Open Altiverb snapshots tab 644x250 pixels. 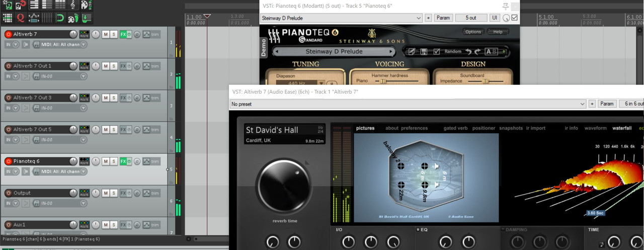pos(511,128)
